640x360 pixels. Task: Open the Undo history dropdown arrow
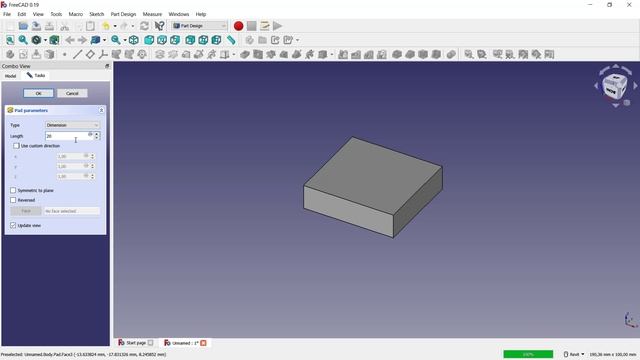tap(115, 26)
